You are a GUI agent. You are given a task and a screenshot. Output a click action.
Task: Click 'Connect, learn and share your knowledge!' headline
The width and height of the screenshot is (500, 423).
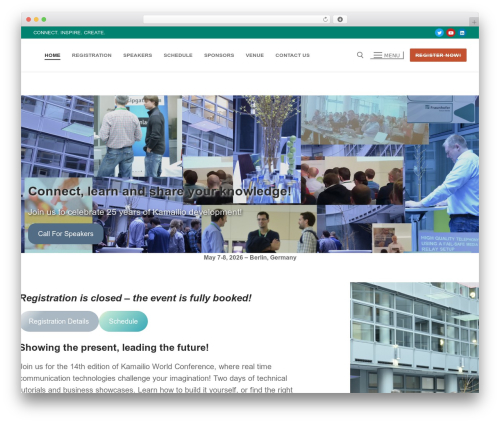click(x=160, y=191)
